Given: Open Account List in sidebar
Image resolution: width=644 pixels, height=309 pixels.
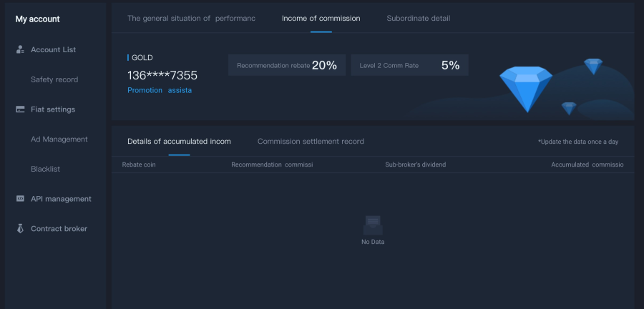Looking at the screenshot, I should coord(54,49).
